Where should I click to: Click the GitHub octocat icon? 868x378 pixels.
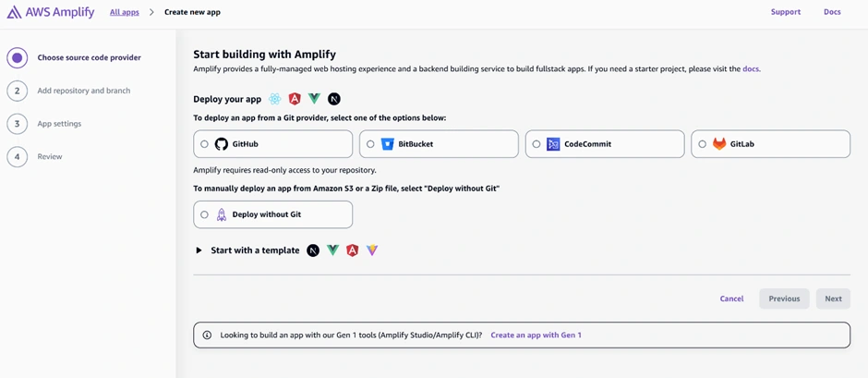[221, 144]
